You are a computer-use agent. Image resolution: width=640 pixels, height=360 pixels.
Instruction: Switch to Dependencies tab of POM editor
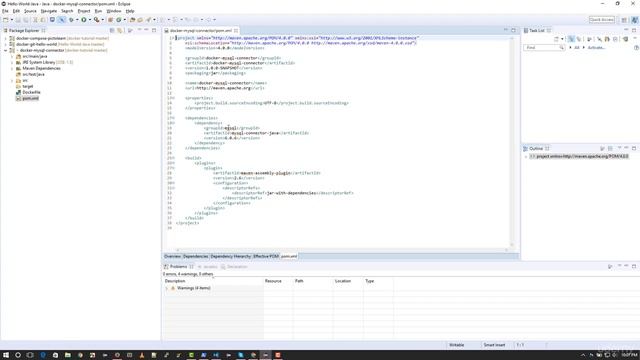click(195, 256)
